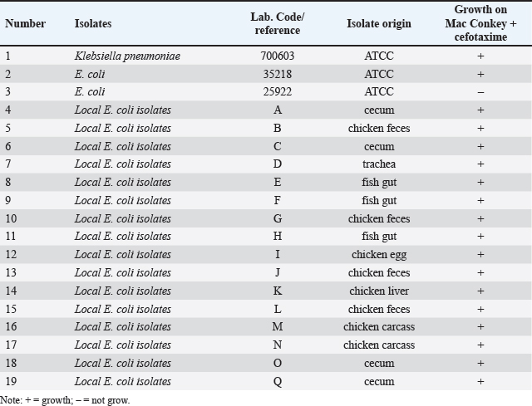
Task: Click the 'Isolates' column header
Action: coord(91,24)
